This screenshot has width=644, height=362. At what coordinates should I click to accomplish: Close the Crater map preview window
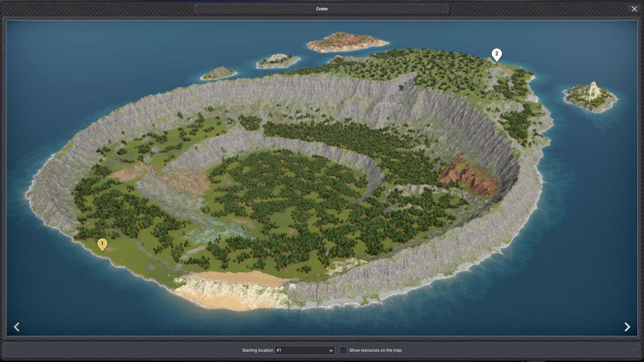634,9
